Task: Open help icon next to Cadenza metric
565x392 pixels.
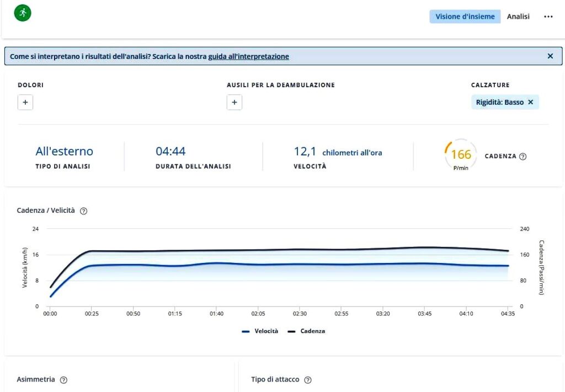Action: pos(523,157)
